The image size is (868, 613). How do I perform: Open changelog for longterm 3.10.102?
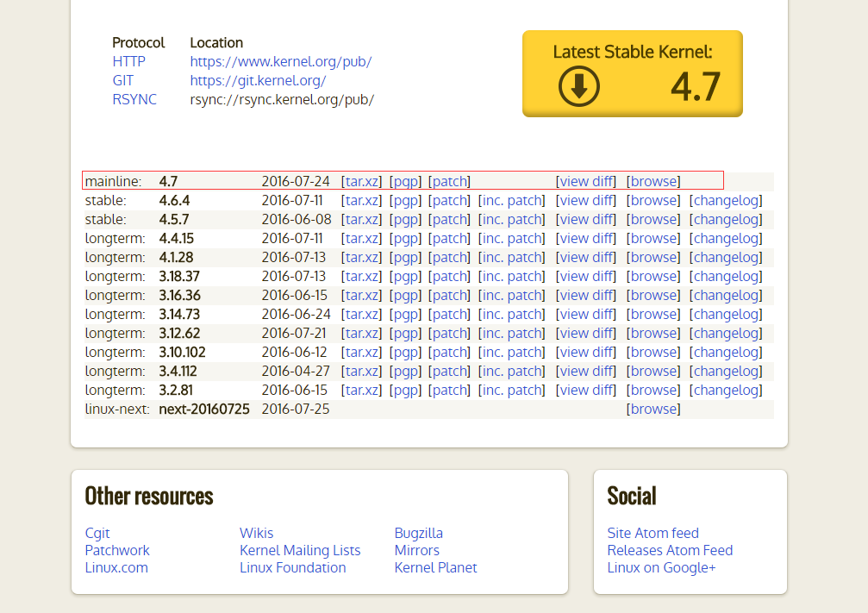coord(726,352)
